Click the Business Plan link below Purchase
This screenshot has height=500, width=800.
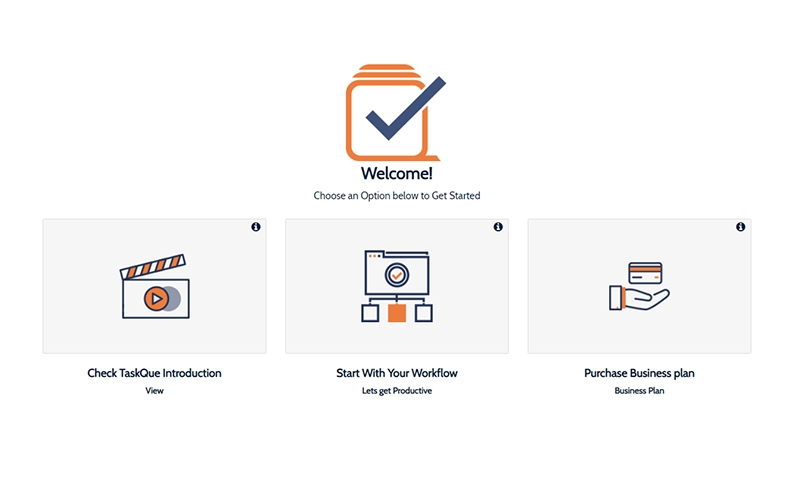pos(639,391)
